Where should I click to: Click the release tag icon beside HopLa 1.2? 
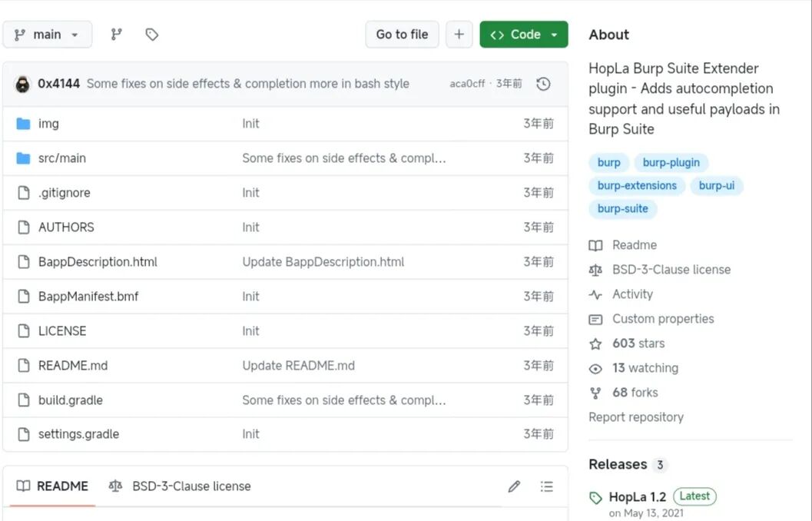tap(595, 498)
